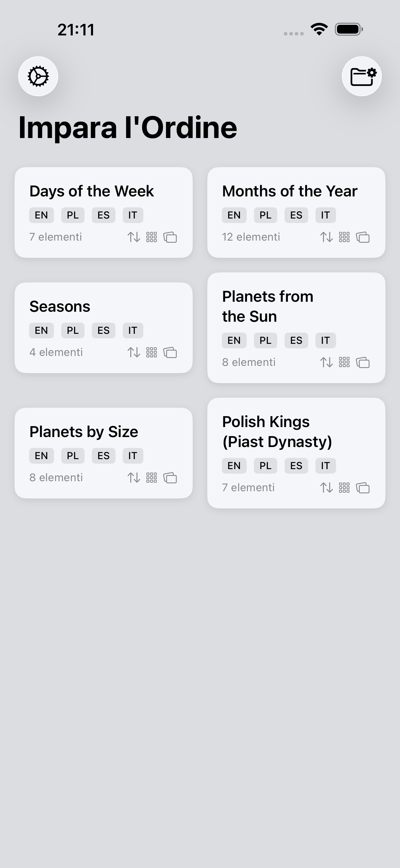Open the Seasons card title
The image size is (400, 868).
60,307
